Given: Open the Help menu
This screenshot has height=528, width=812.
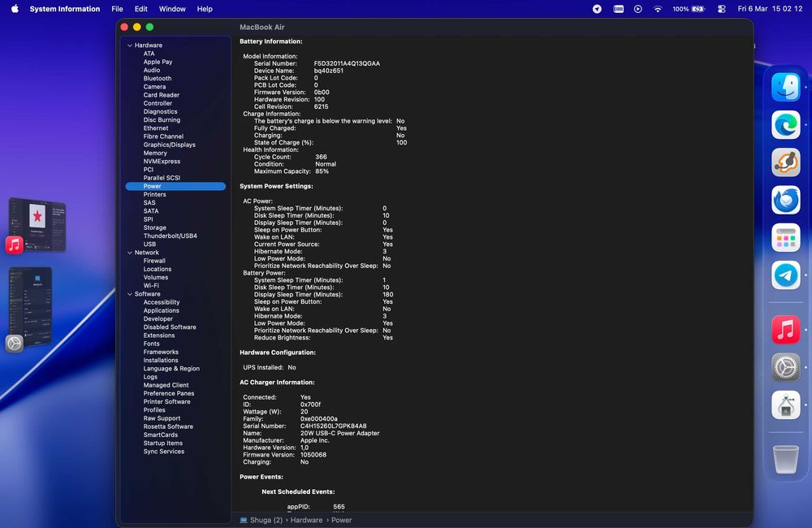Looking at the screenshot, I should [205, 9].
